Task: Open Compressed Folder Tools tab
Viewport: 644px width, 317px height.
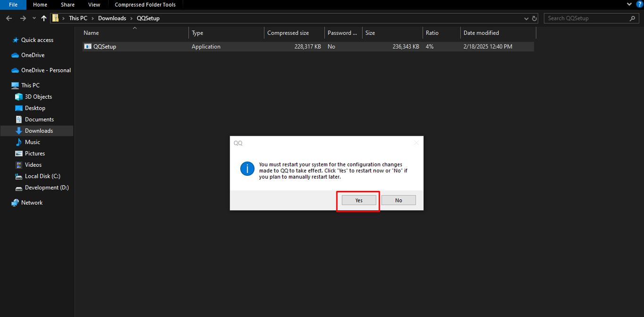Action: (x=145, y=5)
